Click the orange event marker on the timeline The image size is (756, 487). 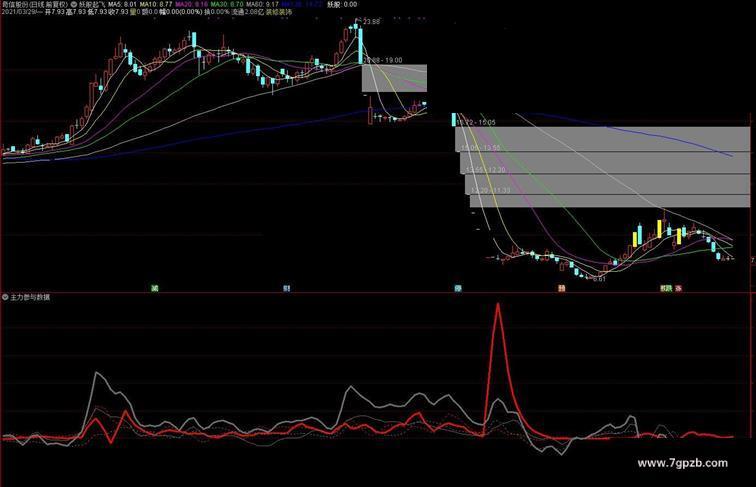[x=562, y=288]
